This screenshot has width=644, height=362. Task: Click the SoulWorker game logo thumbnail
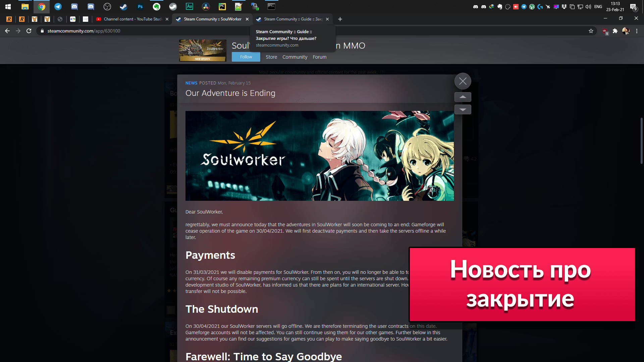[203, 51]
